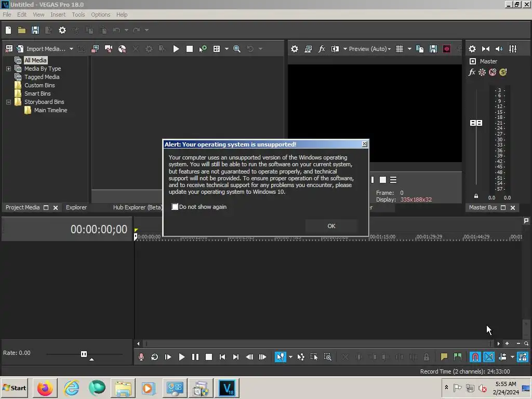Open the Edit menu
This screenshot has height=399, width=532.
tap(22, 15)
